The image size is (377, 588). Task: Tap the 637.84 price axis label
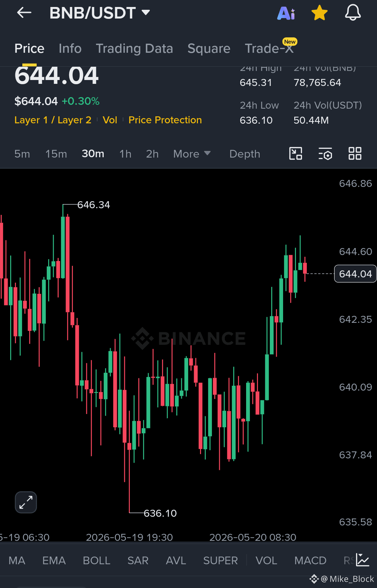pyautogui.click(x=356, y=455)
